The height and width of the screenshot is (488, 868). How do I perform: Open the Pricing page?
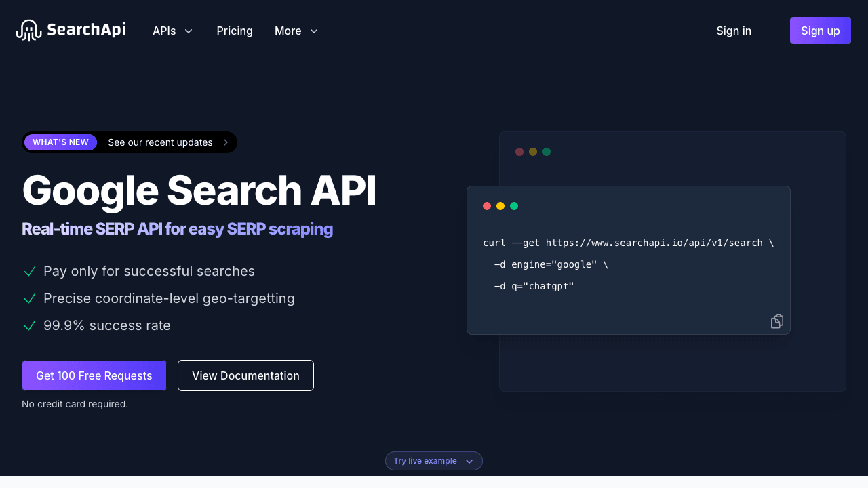click(234, 30)
